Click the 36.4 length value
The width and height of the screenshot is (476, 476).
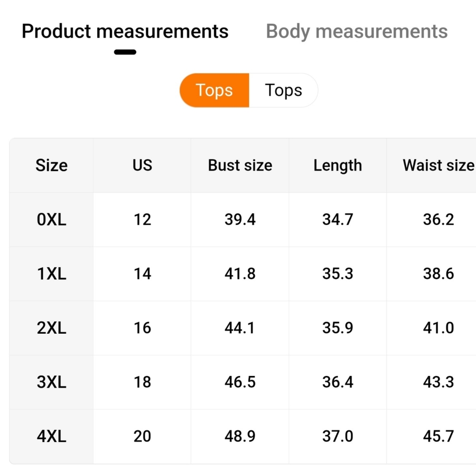click(337, 382)
